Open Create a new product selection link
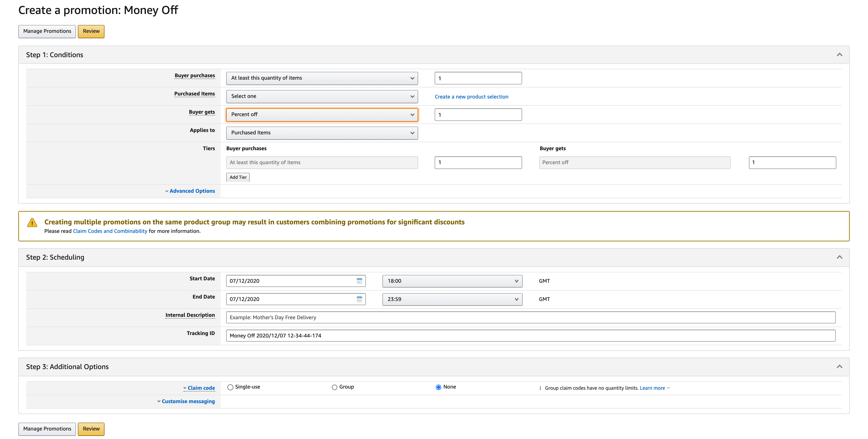Viewport: 868px width, 439px height. click(471, 97)
